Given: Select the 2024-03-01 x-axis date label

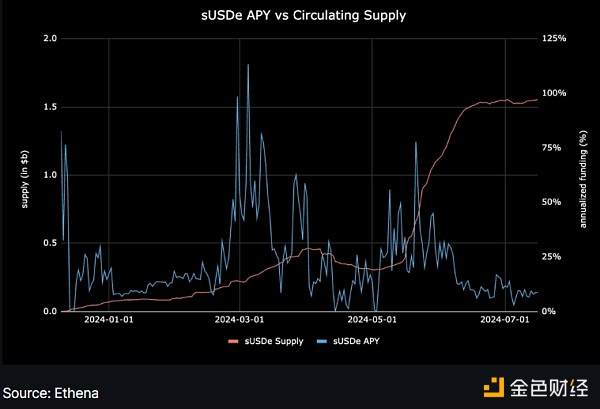Looking at the screenshot, I should pyautogui.click(x=237, y=320).
